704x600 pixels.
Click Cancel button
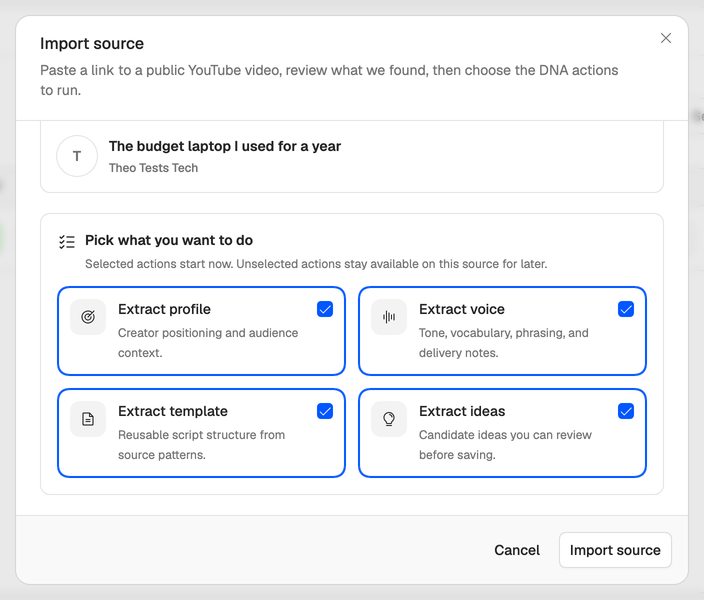(x=517, y=550)
